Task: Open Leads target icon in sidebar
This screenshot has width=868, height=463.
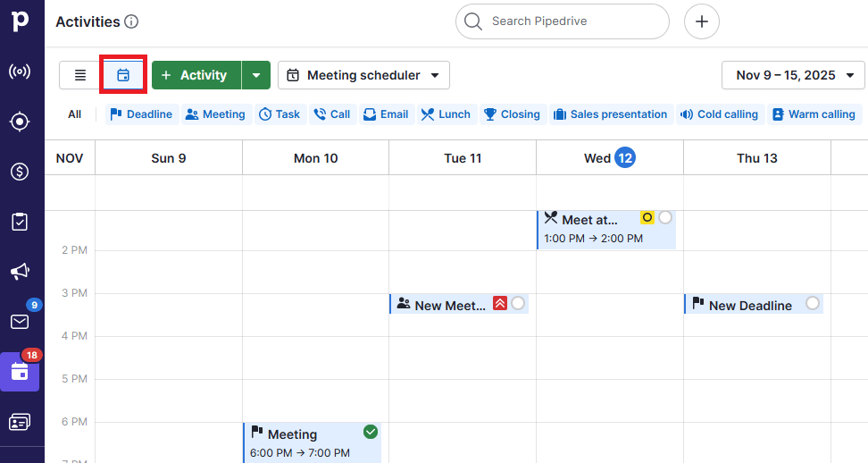Action: [20, 122]
